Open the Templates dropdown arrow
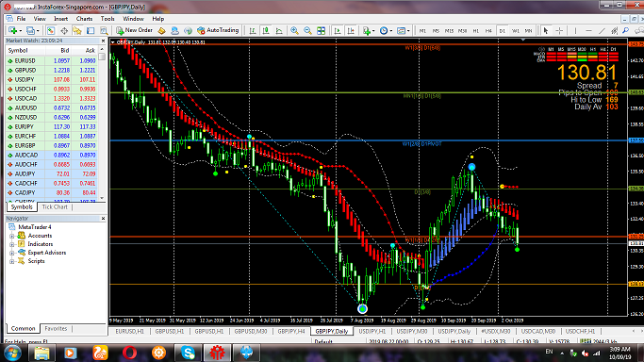 408,31
